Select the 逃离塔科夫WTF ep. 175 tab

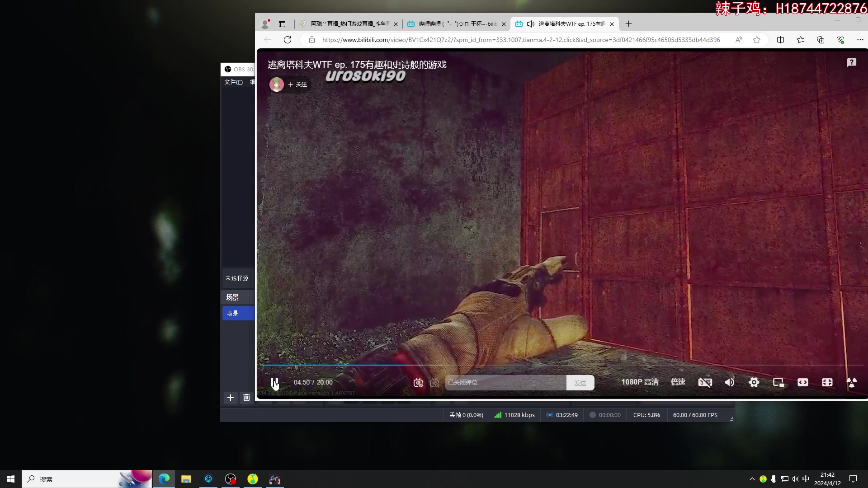coord(564,24)
